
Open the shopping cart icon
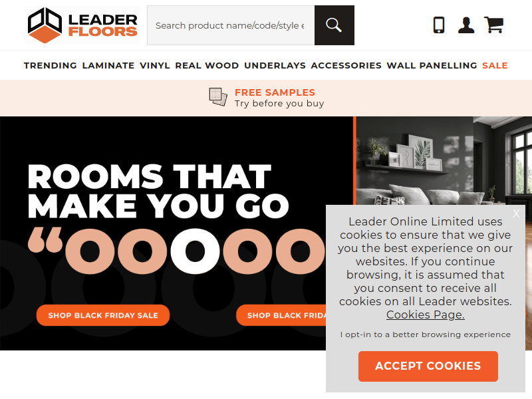[x=493, y=25]
